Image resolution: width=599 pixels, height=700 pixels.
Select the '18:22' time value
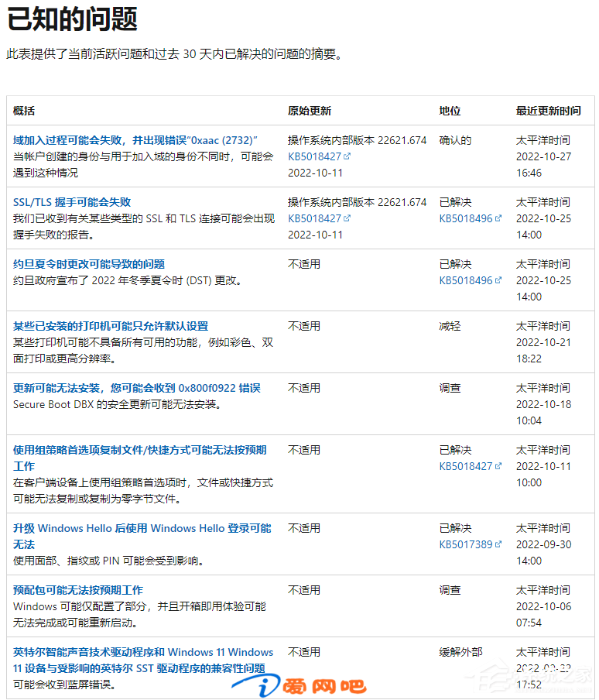(x=529, y=359)
